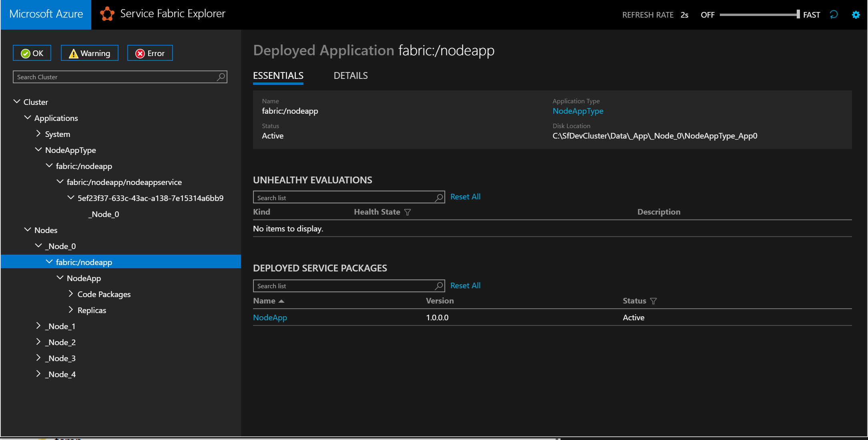
Task: Click the Search Cluster input field
Action: click(120, 77)
